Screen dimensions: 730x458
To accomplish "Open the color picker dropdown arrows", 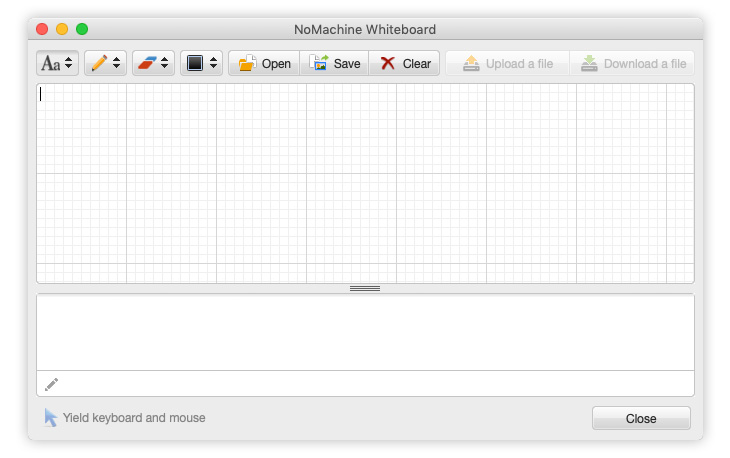I will tap(213, 63).
